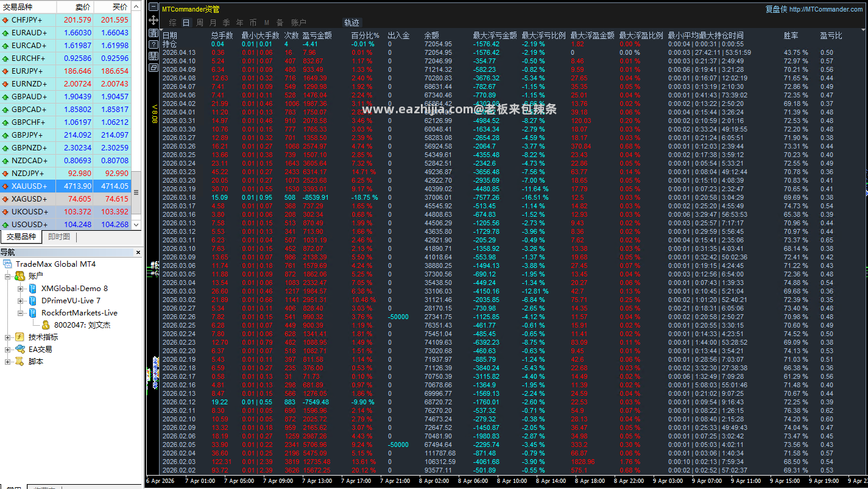868x489 pixels.
Task: Open the http://MTCommander.com link
Action: [826, 9]
